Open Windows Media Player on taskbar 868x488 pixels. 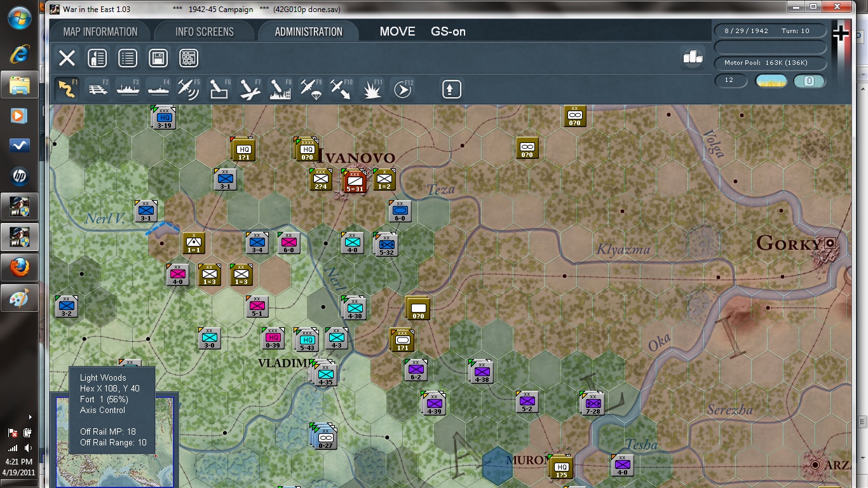19,115
